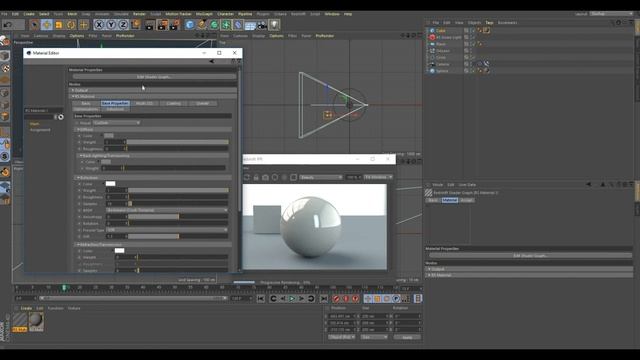Switch to Optimizations tab
Viewport: 640px width, 360px height.
pos(86,109)
